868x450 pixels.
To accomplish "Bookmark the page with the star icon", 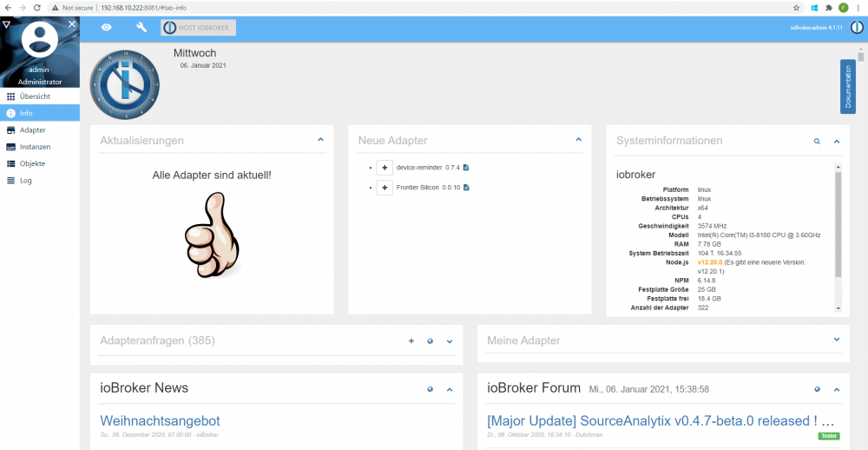I will (796, 8).
